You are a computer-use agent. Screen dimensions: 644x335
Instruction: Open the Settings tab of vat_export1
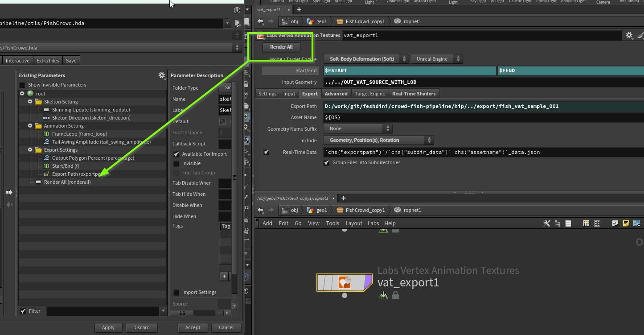click(x=267, y=94)
